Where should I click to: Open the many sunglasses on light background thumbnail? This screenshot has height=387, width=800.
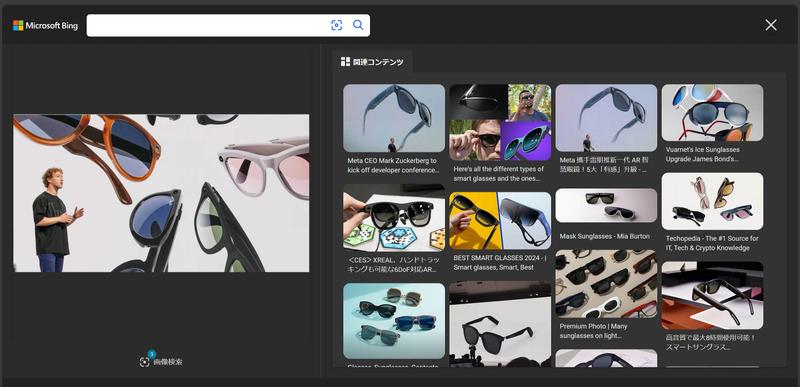606,283
